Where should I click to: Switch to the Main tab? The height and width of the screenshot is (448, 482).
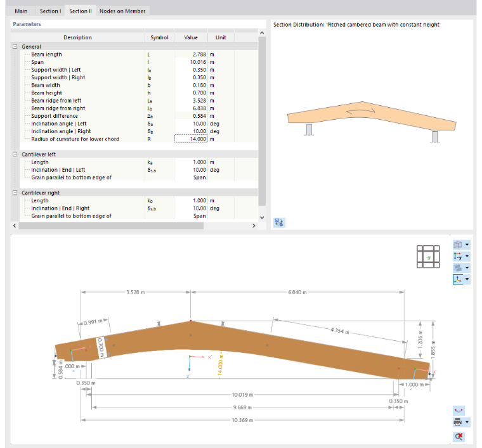tap(21, 11)
